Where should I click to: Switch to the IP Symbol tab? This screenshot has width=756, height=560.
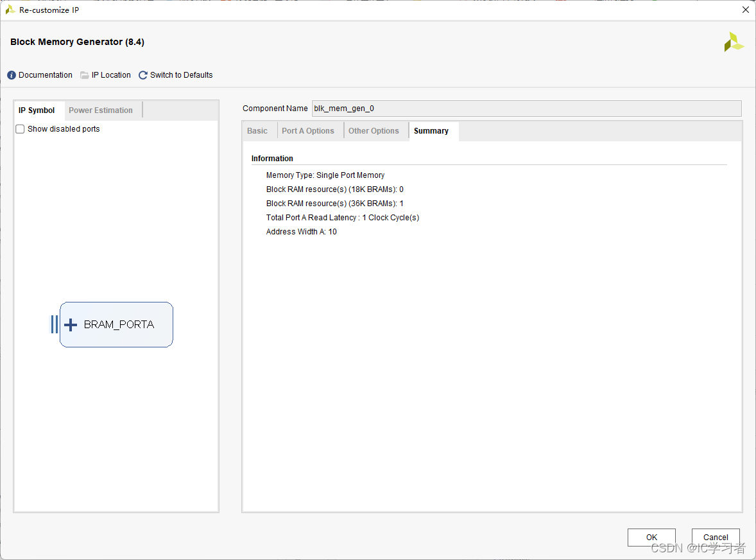(37, 110)
